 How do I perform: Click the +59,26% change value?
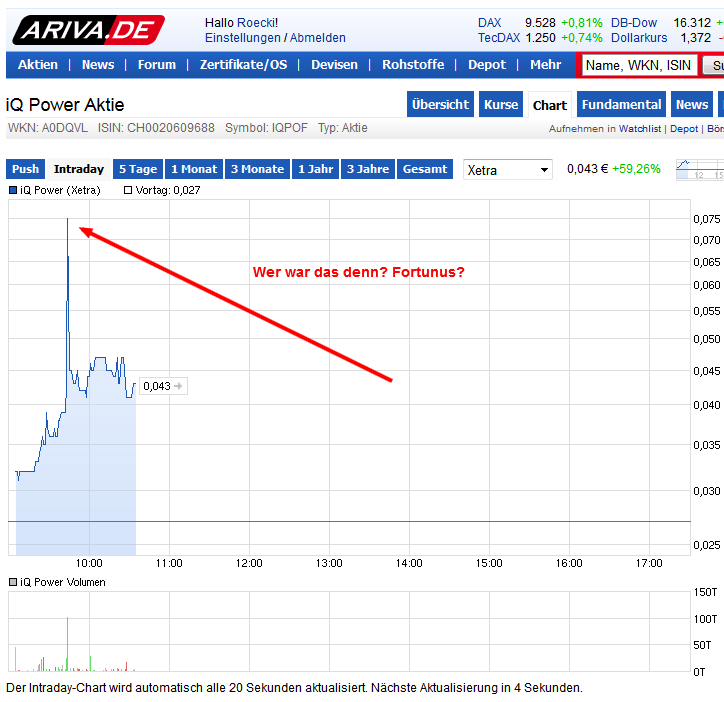636,169
